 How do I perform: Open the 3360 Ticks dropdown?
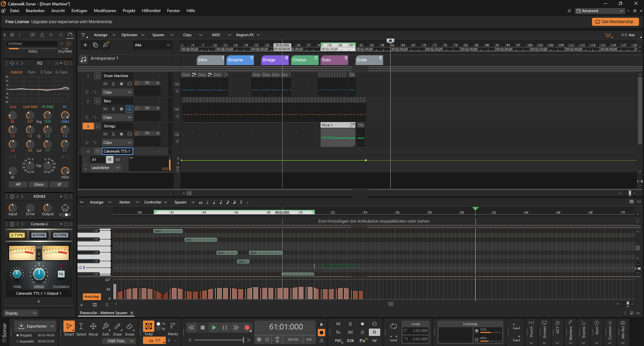(119, 341)
